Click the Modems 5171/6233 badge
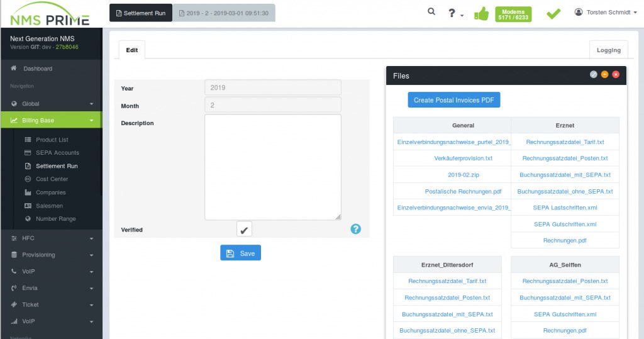 [x=513, y=14]
